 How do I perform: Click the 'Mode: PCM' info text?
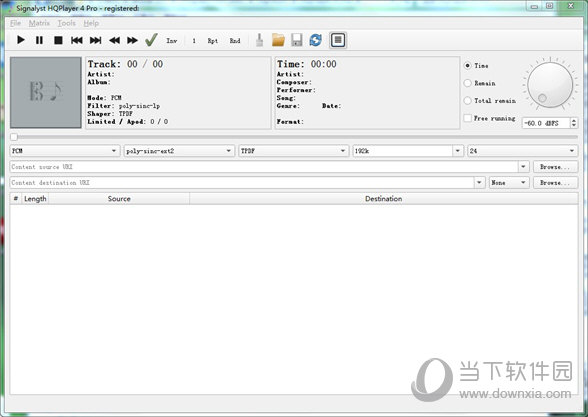(104, 98)
